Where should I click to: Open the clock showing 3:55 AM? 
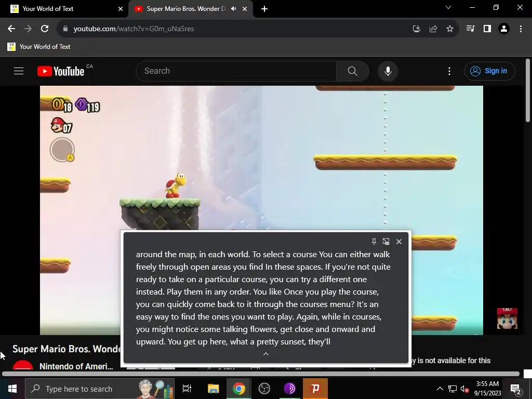(487, 389)
